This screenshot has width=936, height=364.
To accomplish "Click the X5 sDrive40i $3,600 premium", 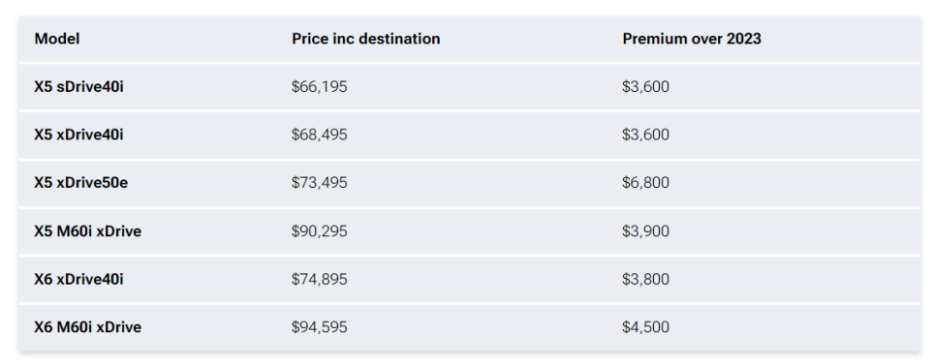I will point(646,87).
